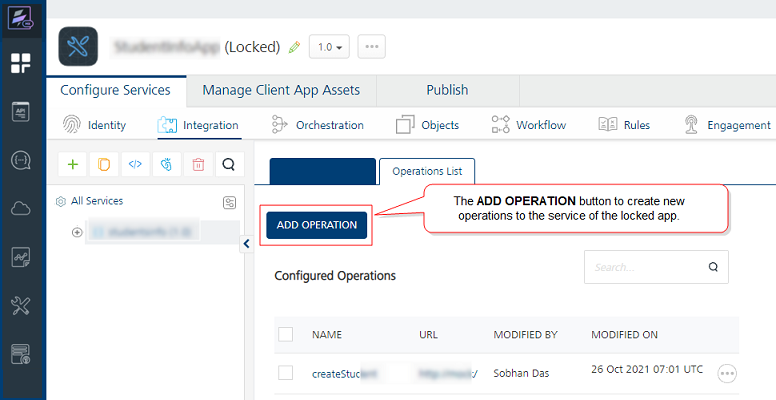Screen dimensions: 776x400
Task: Click the green pencil edit app name icon
Action: coord(294,47)
